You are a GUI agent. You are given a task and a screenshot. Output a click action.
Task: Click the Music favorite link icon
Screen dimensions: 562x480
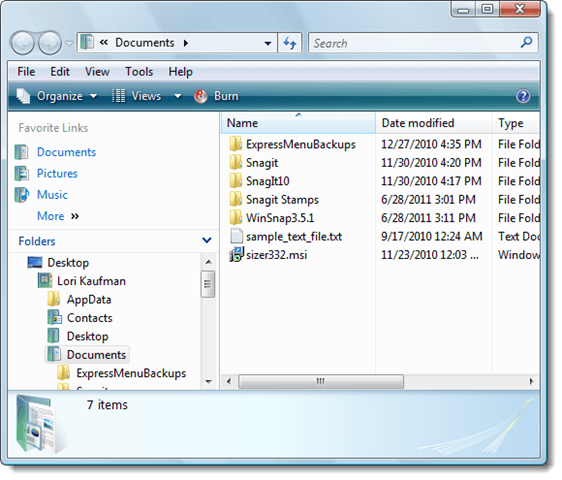click(x=22, y=195)
